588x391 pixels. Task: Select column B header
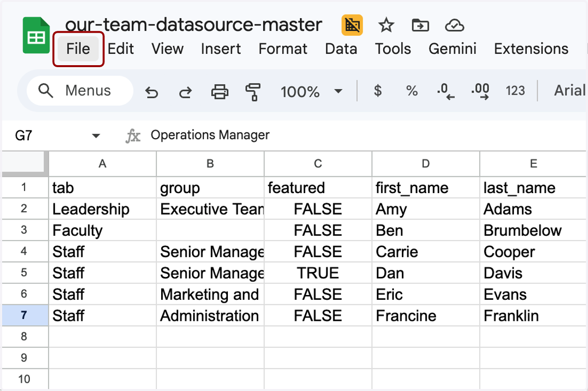click(210, 164)
